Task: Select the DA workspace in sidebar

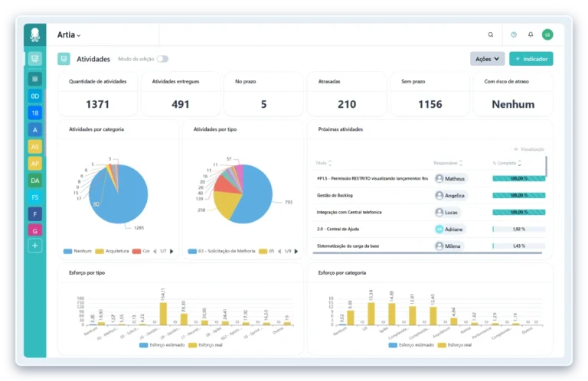Action: coord(34,181)
